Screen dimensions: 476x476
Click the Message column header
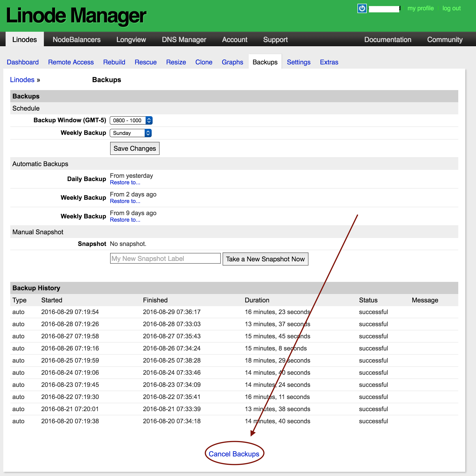pos(425,300)
